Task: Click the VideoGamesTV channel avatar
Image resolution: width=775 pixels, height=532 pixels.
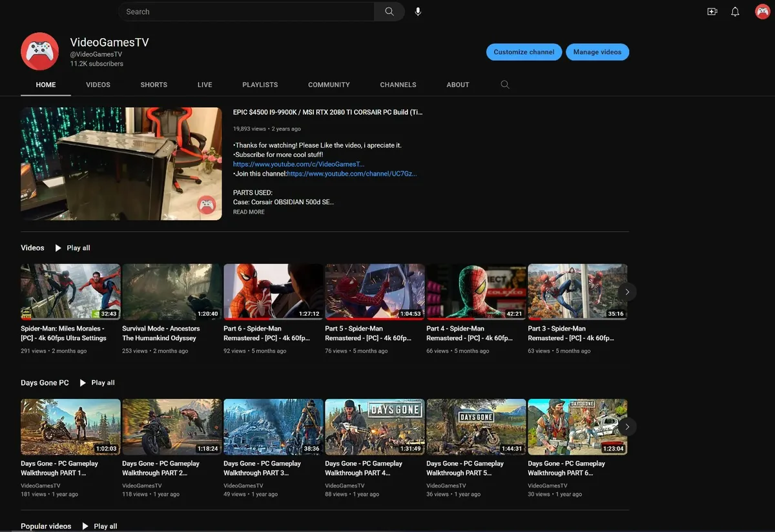Action: click(x=40, y=51)
